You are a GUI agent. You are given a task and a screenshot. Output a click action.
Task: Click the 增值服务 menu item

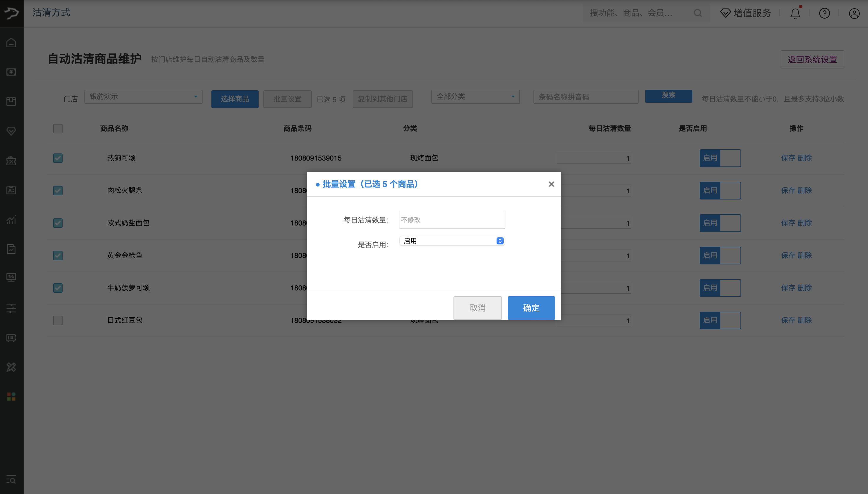pos(745,13)
